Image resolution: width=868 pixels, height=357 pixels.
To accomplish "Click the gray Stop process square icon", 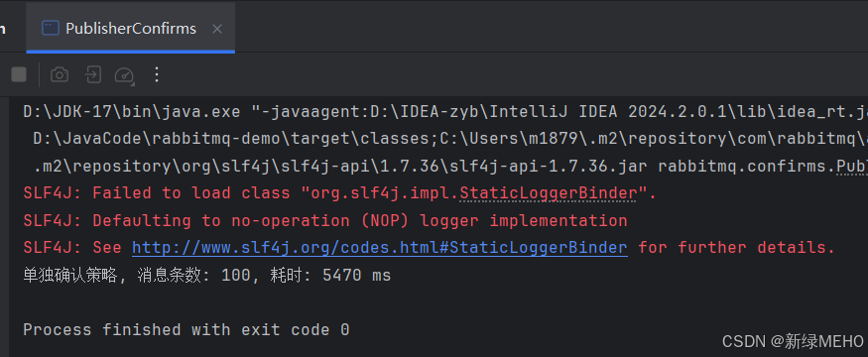I will coord(19,74).
